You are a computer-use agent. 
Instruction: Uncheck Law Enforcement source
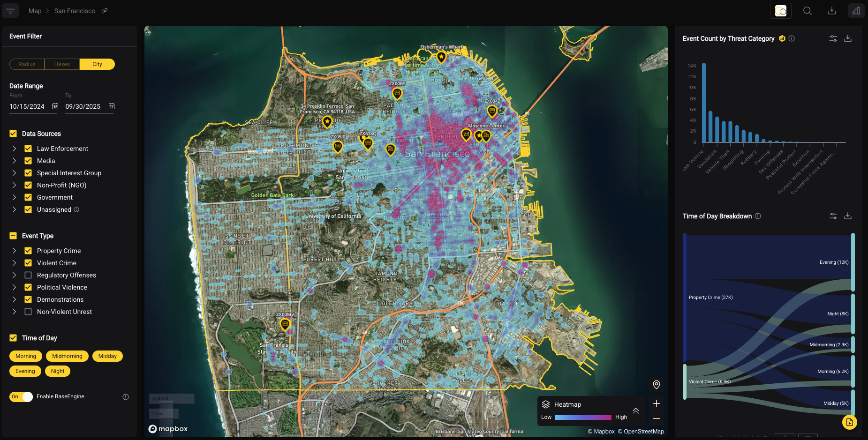coord(28,149)
